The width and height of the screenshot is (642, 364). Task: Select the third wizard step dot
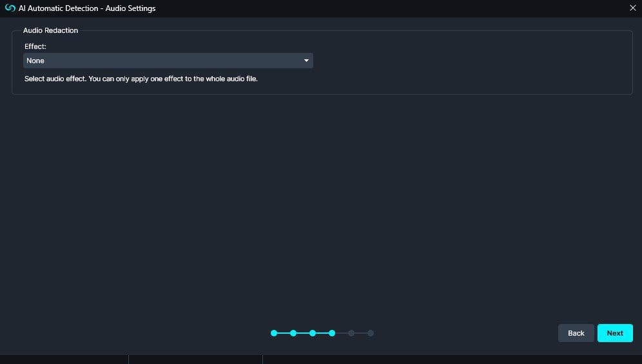[313, 333]
